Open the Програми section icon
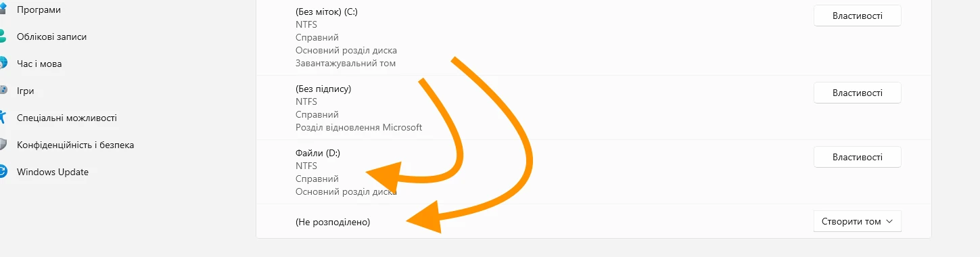 [3, 9]
